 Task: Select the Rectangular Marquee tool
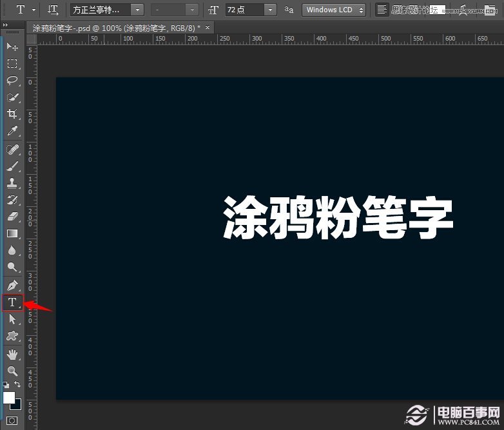(12, 64)
